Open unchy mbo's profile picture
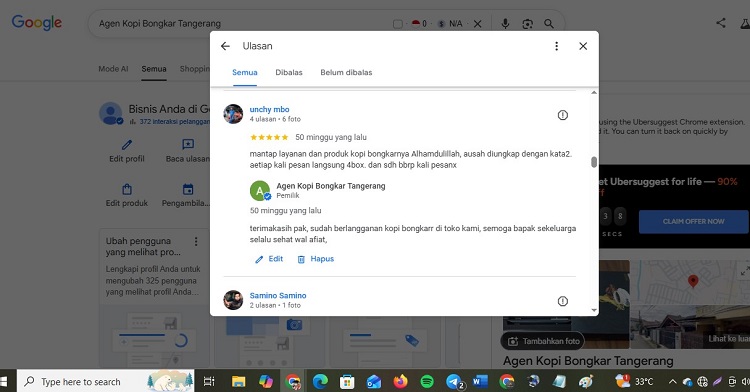The image size is (750, 392). coord(233,114)
